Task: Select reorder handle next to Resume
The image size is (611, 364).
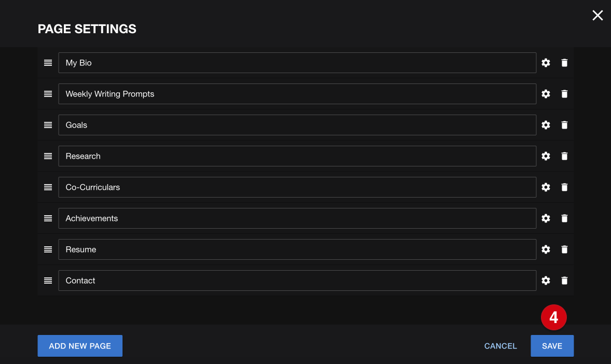Action: coord(48,249)
